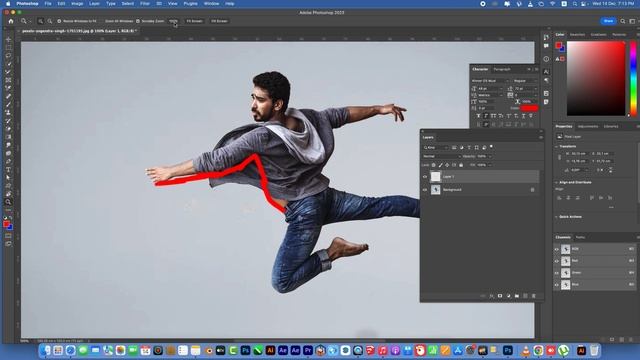640x360 pixels.
Task: Select the Clone Stamp tool
Action: tap(8, 112)
